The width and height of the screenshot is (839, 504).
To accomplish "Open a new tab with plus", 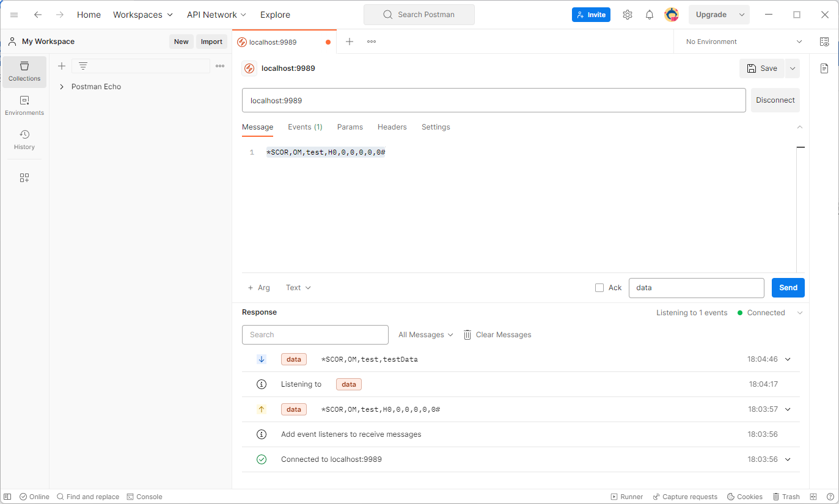I will (350, 42).
